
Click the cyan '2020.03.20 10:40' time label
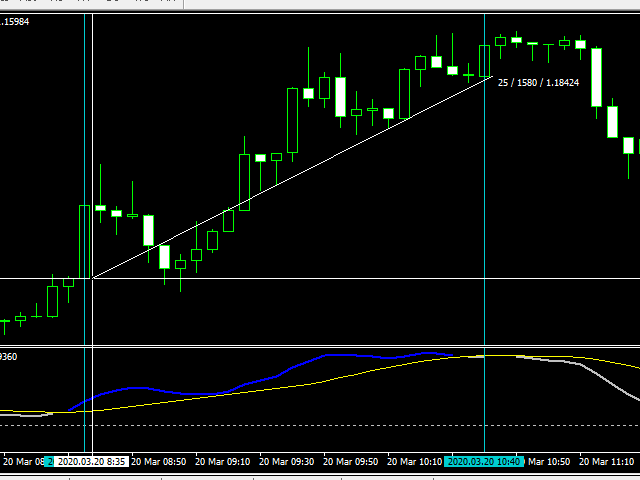[x=484, y=462]
